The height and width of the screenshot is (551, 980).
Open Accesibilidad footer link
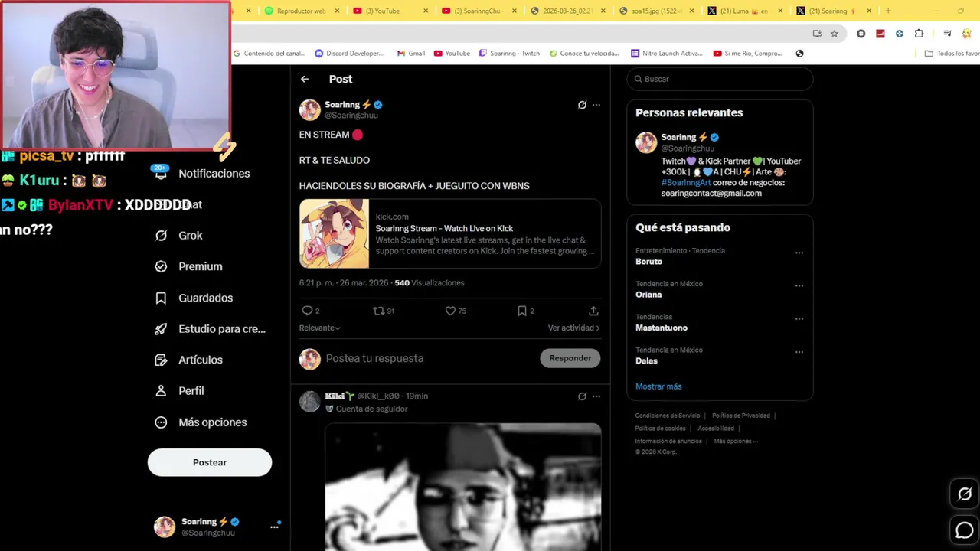click(x=716, y=429)
